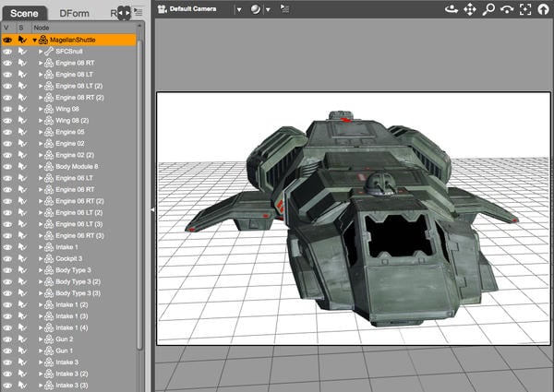Collapse the MagellanShuttle node
This screenshot has width=554, height=392.
point(35,41)
